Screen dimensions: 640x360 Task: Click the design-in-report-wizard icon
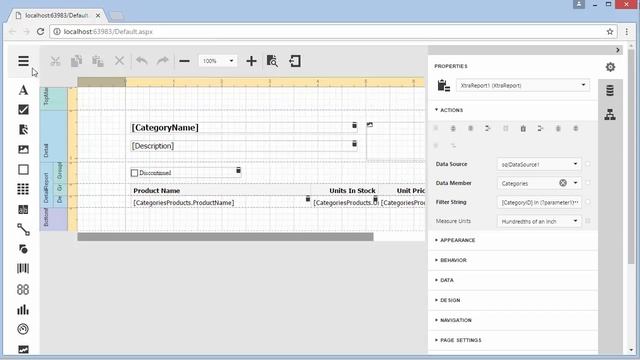click(295, 61)
